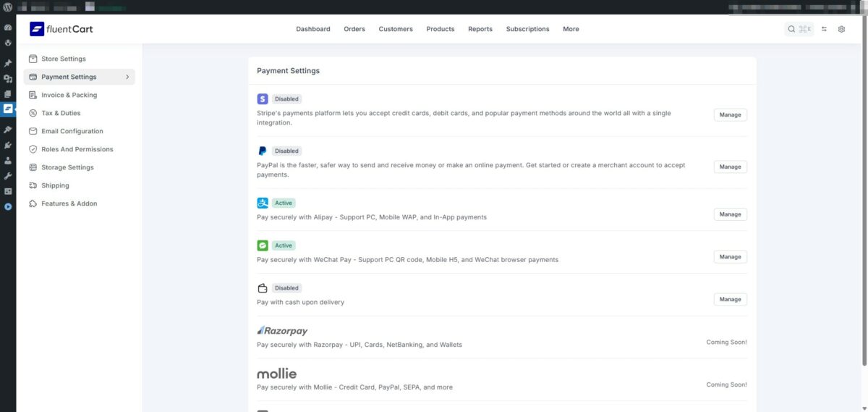Open Email Configuration settings
The width and height of the screenshot is (868, 412).
pos(72,131)
